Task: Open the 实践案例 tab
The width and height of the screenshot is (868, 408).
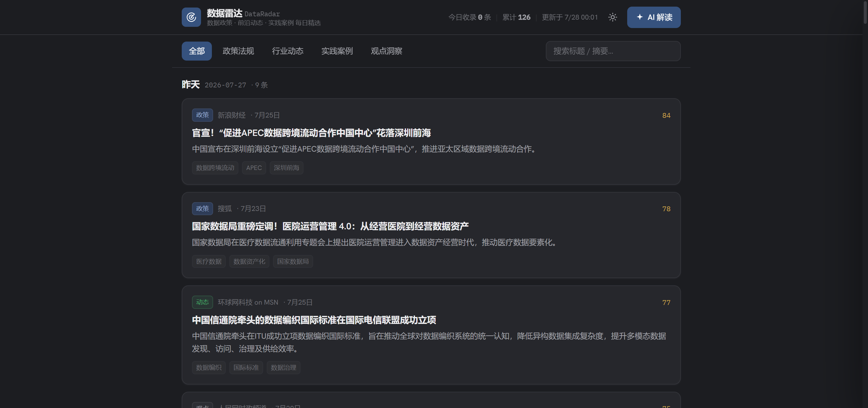Action: pyautogui.click(x=337, y=51)
